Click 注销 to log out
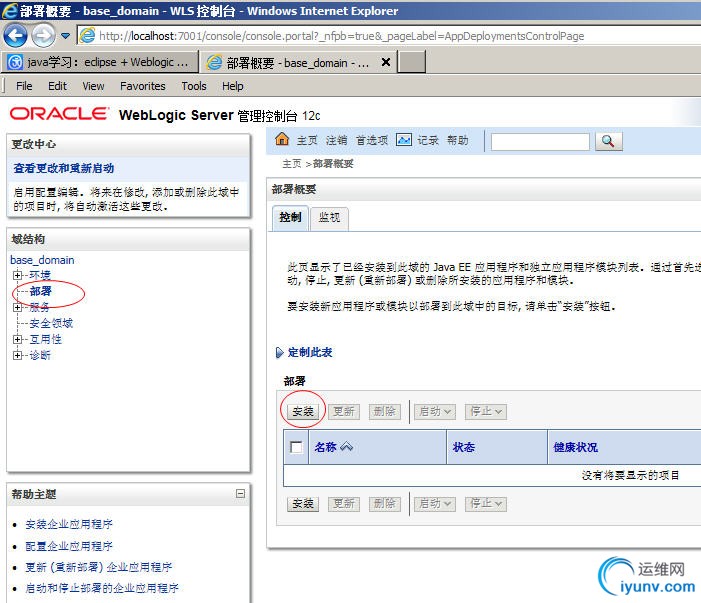 [x=336, y=140]
